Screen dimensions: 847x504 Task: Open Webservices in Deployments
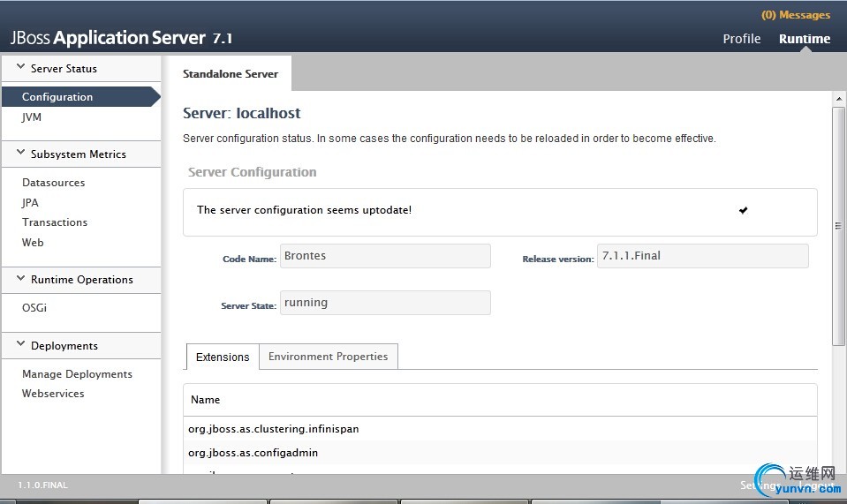pyautogui.click(x=53, y=394)
